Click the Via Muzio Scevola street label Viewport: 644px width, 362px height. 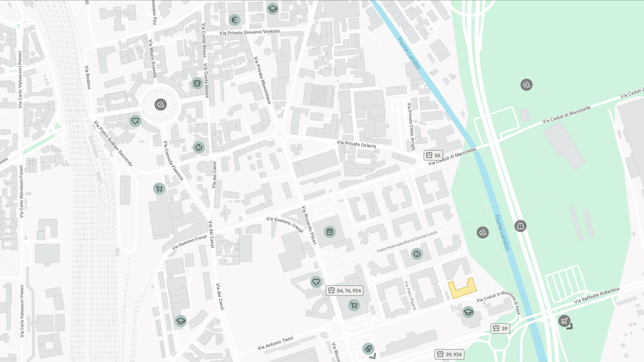[153, 58]
